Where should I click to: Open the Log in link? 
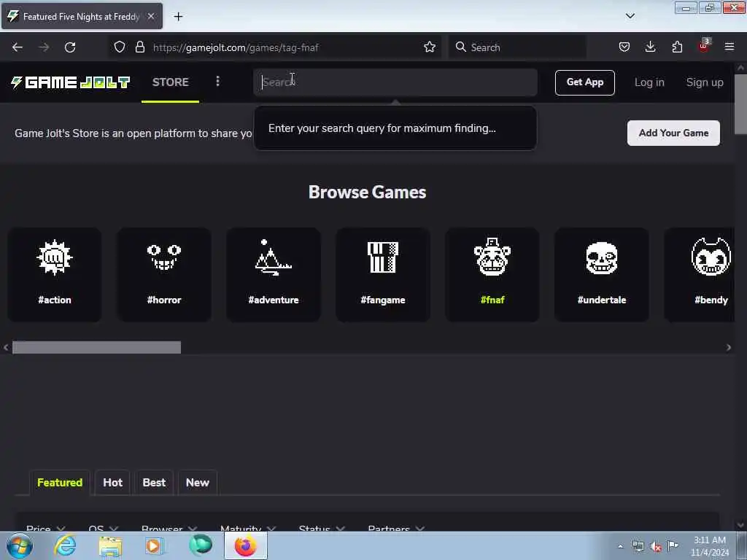(649, 82)
